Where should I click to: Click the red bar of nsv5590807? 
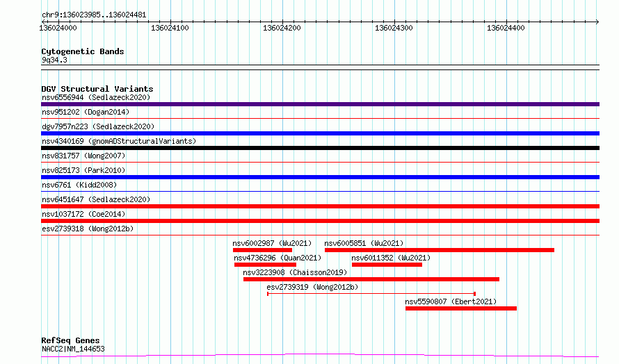click(x=461, y=308)
